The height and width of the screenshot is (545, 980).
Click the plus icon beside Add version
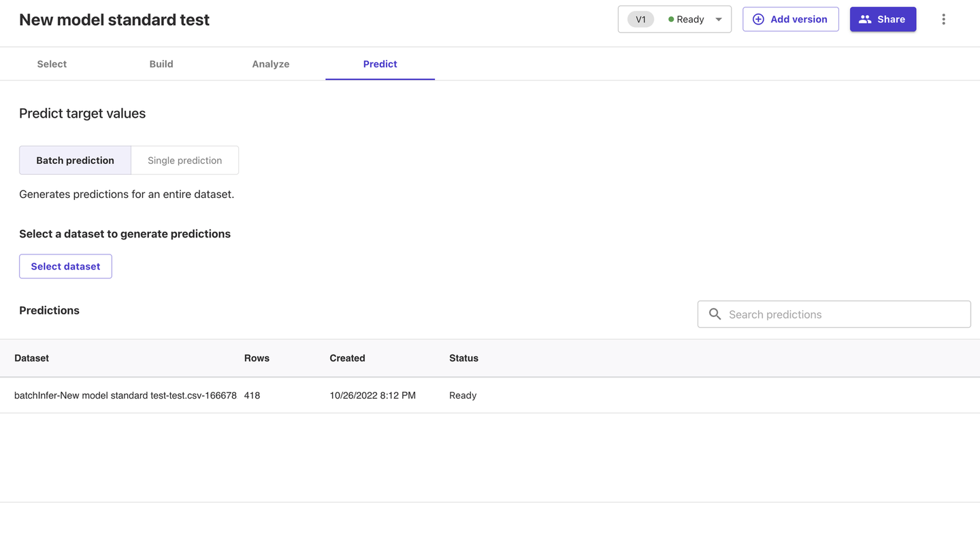(x=758, y=19)
